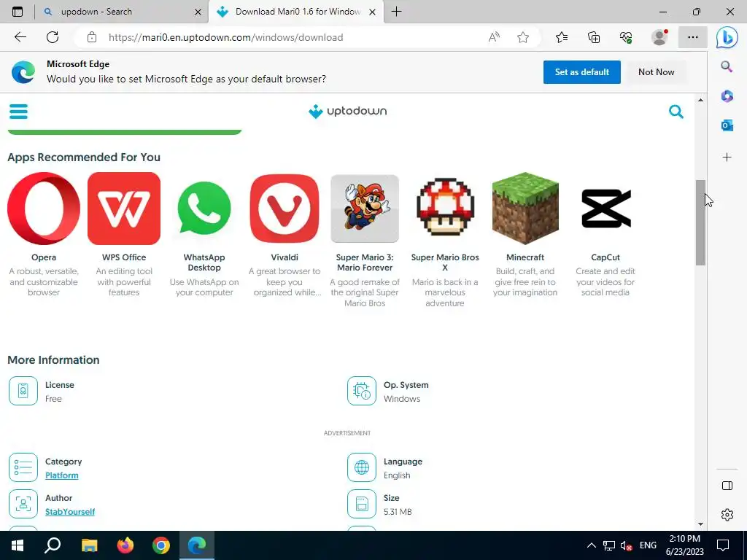The width and height of the screenshot is (747, 560).
Task: Open the CapCut app icon
Action: (606, 208)
